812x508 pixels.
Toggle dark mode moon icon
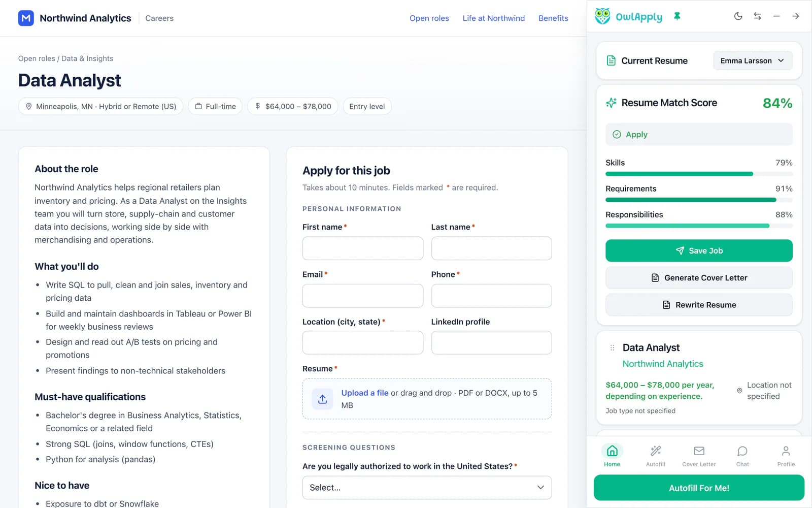click(738, 16)
